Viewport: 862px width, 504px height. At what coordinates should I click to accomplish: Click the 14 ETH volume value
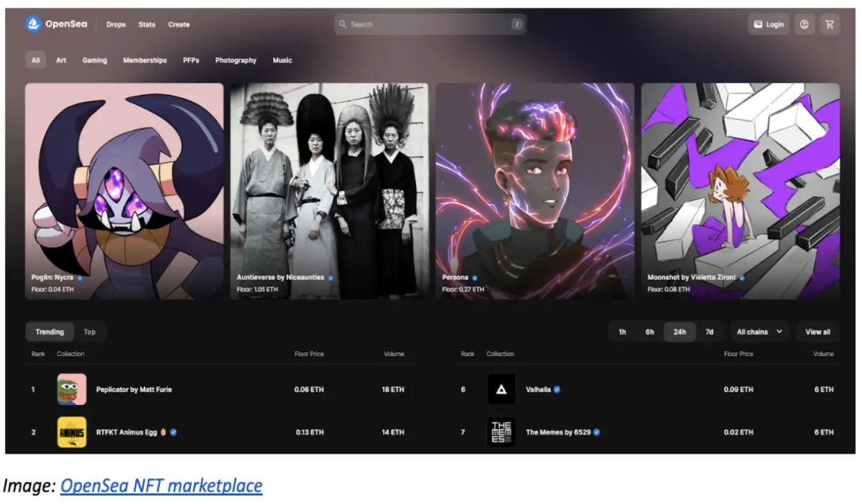[393, 432]
